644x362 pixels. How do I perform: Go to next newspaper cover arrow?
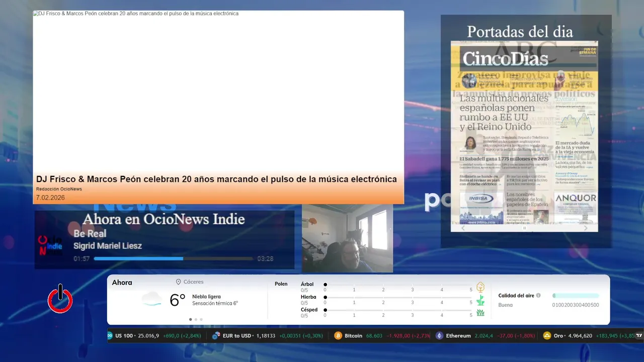point(586,228)
